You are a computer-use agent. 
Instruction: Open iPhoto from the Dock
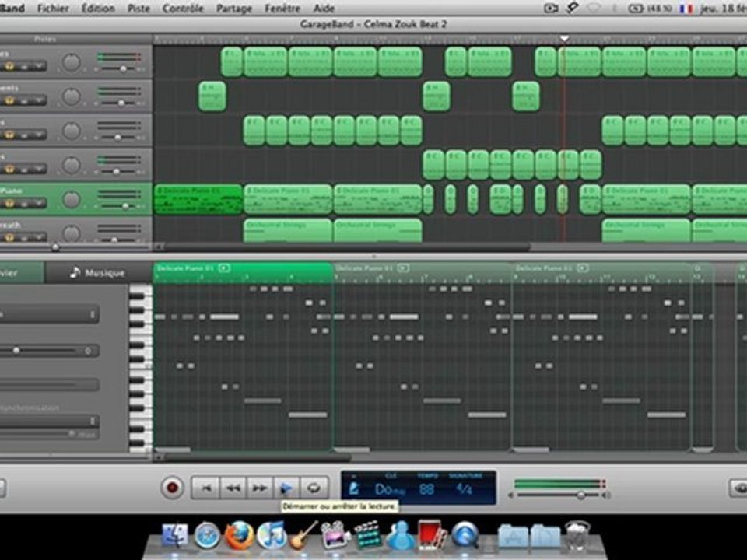(x=336, y=535)
